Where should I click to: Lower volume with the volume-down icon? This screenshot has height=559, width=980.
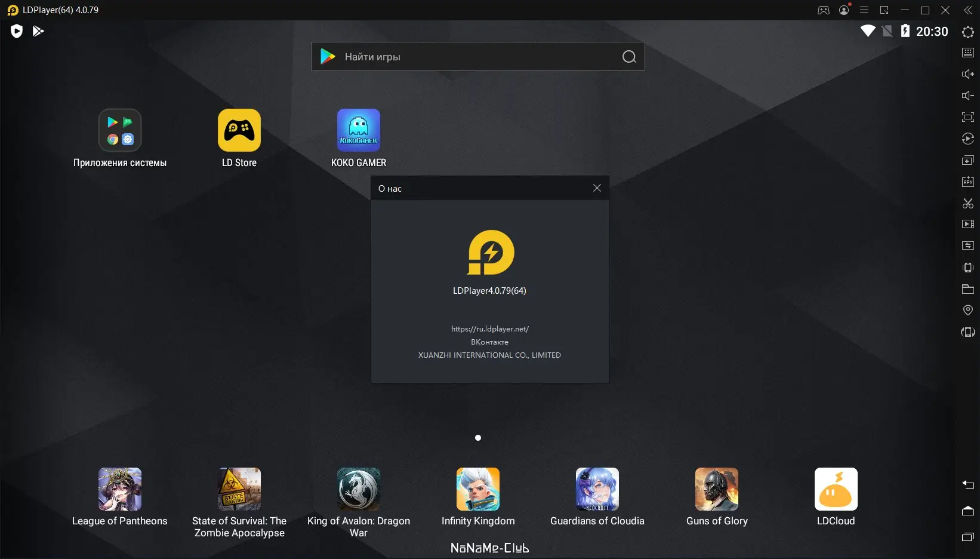tap(968, 96)
